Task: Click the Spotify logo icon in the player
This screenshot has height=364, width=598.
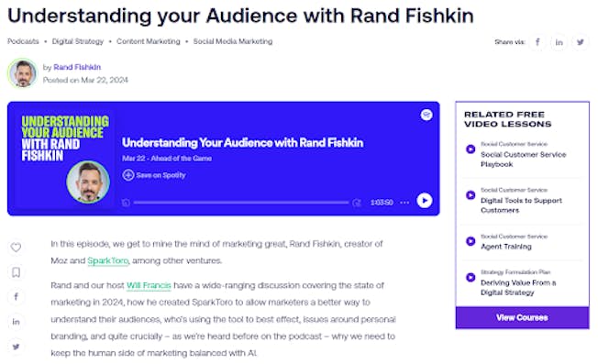Action: [x=426, y=115]
